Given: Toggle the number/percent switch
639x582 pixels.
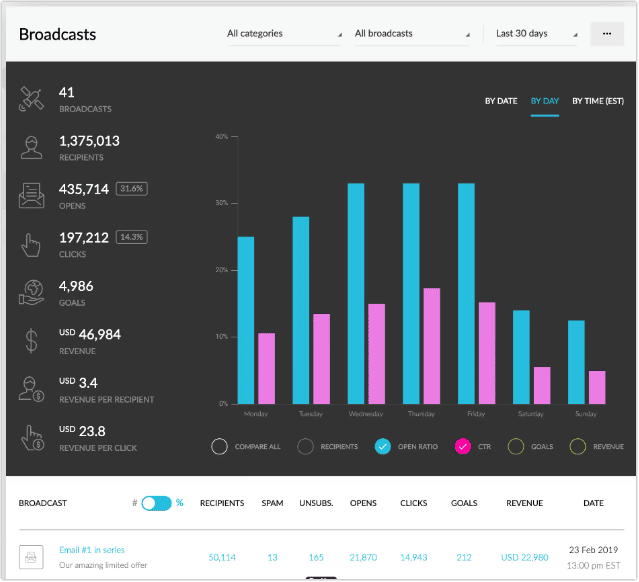Looking at the screenshot, I should tap(156, 503).
